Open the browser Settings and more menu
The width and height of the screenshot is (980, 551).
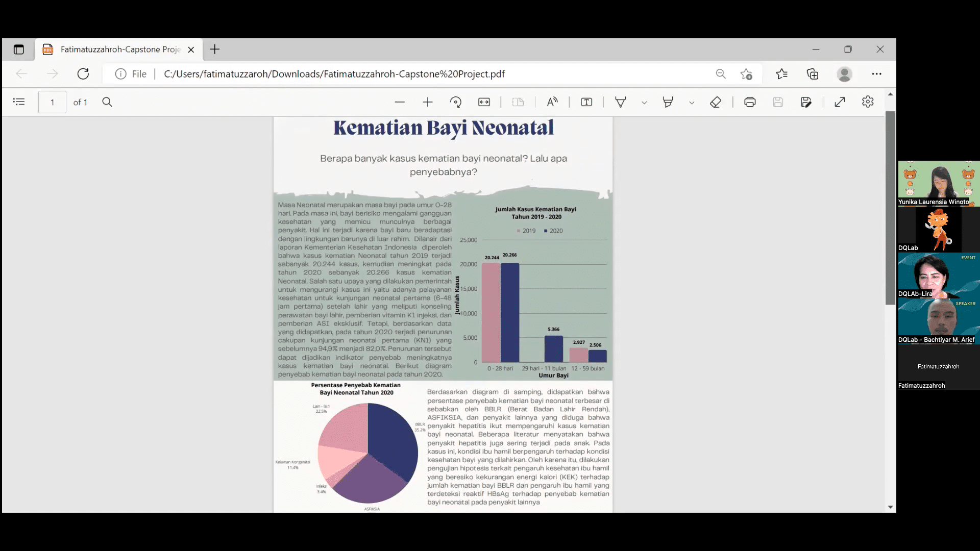click(x=876, y=74)
